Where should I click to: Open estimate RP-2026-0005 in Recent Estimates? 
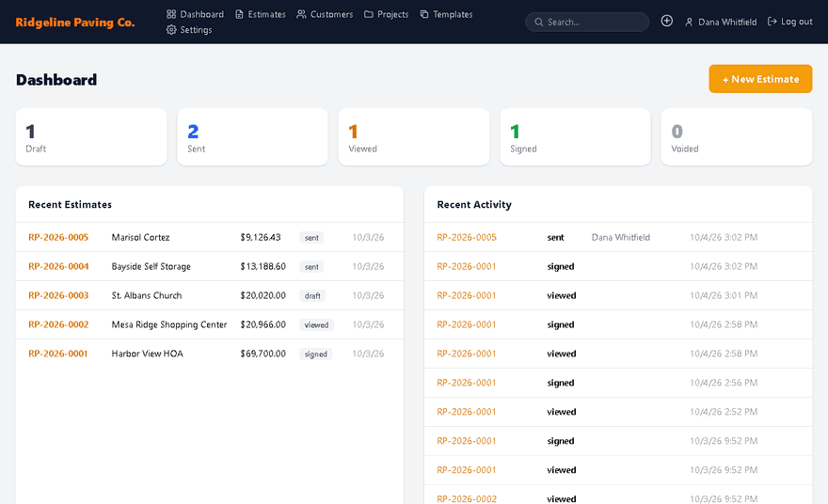(x=58, y=238)
